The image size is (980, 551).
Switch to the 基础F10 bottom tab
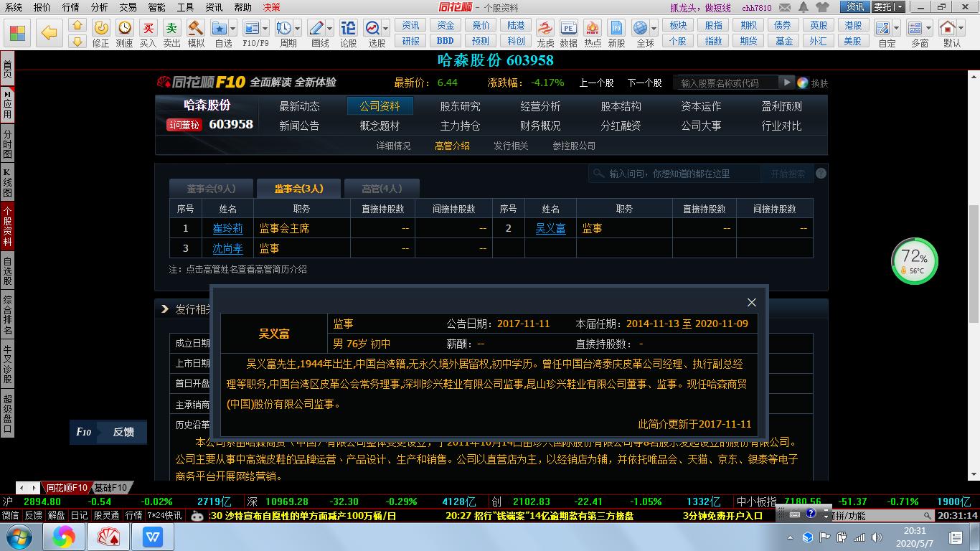coord(110,488)
